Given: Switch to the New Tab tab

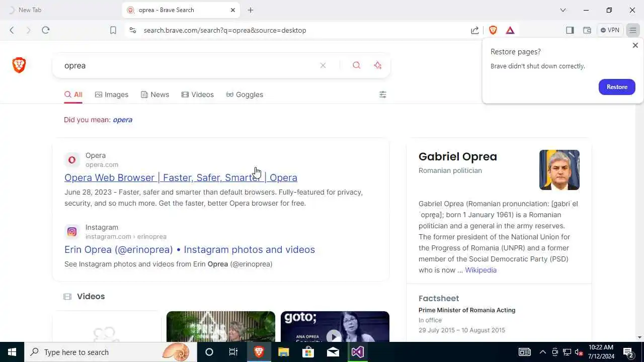Looking at the screenshot, I should 61,10.
